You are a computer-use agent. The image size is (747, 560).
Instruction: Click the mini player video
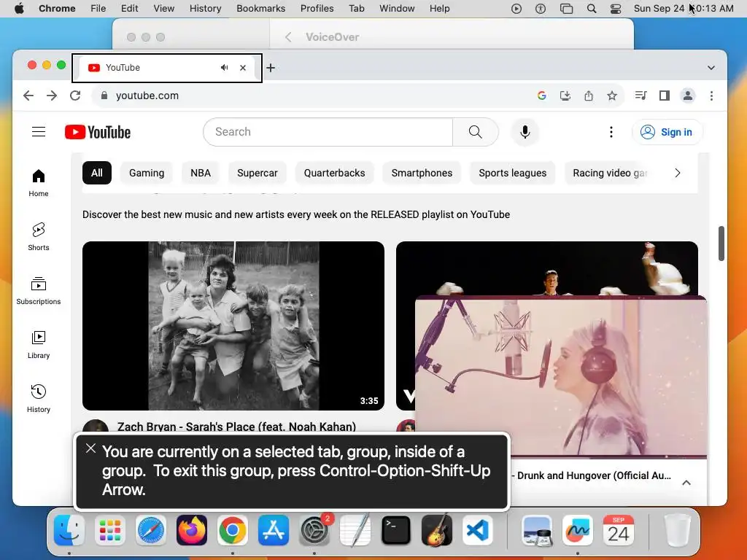click(x=561, y=376)
